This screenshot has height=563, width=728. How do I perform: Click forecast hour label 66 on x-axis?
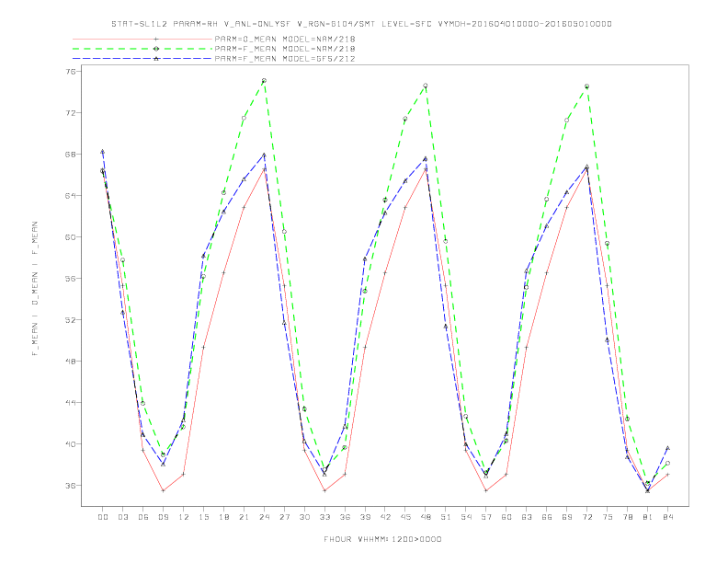point(547,517)
